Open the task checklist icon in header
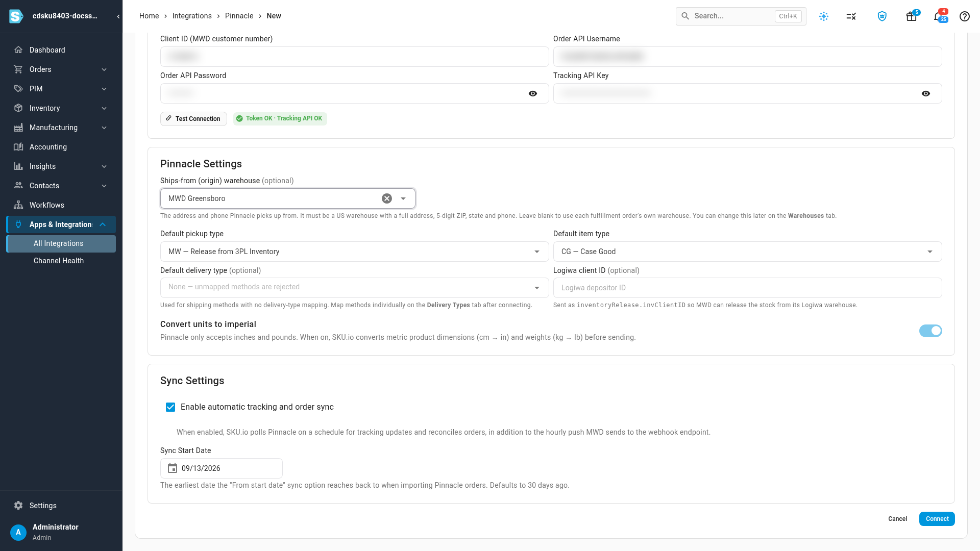980x551 pixels. [x=851, y=16]
